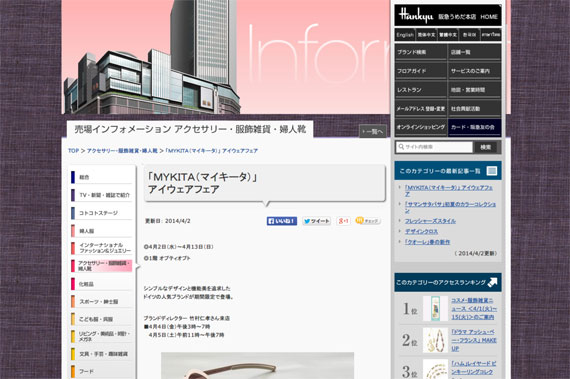Open the カード・阪急友の会 menu item

(x=474, y=127)
